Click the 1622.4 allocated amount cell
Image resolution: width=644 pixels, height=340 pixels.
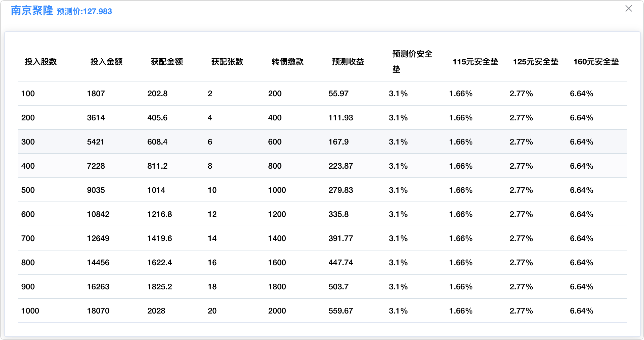tap(160, 263)
